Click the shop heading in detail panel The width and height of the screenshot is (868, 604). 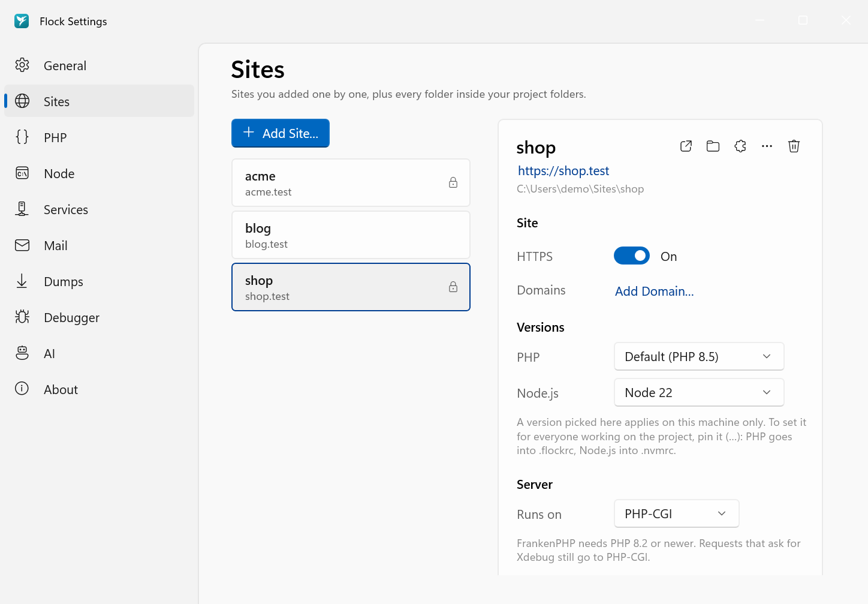point(536,148)
